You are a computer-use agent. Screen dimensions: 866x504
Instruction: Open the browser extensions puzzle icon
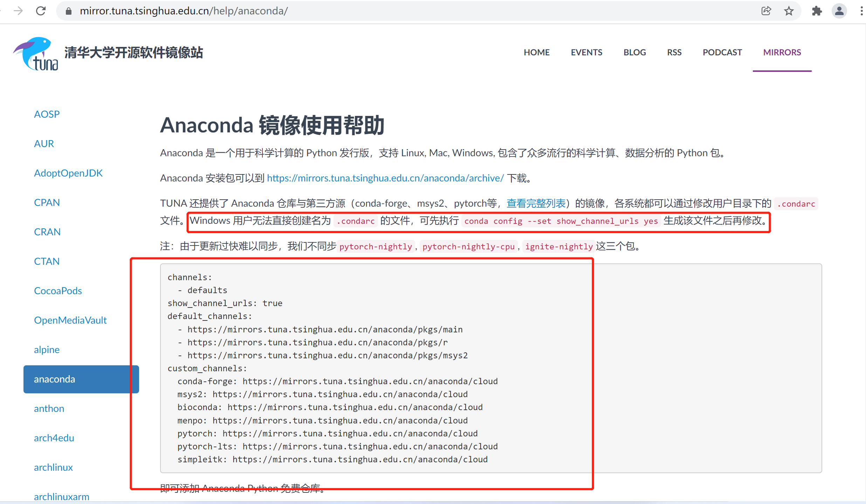[817, 11]
